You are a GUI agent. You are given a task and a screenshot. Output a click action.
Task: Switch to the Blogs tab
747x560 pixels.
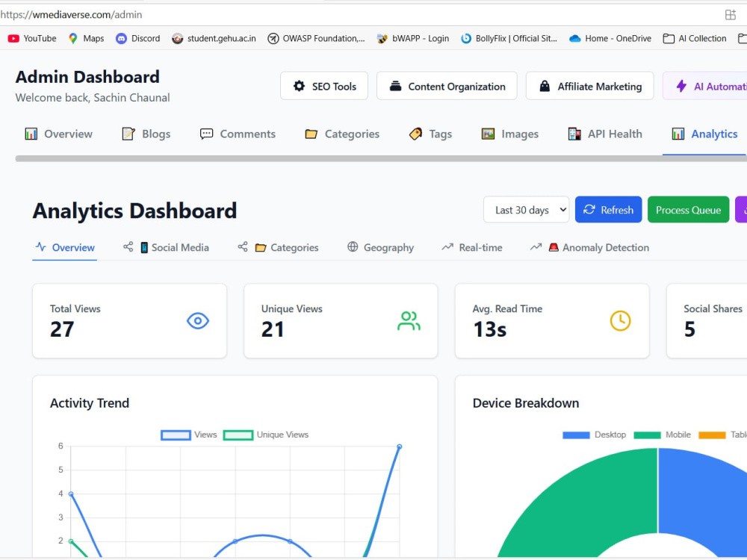pyautogui.click(x=146, y=134)
